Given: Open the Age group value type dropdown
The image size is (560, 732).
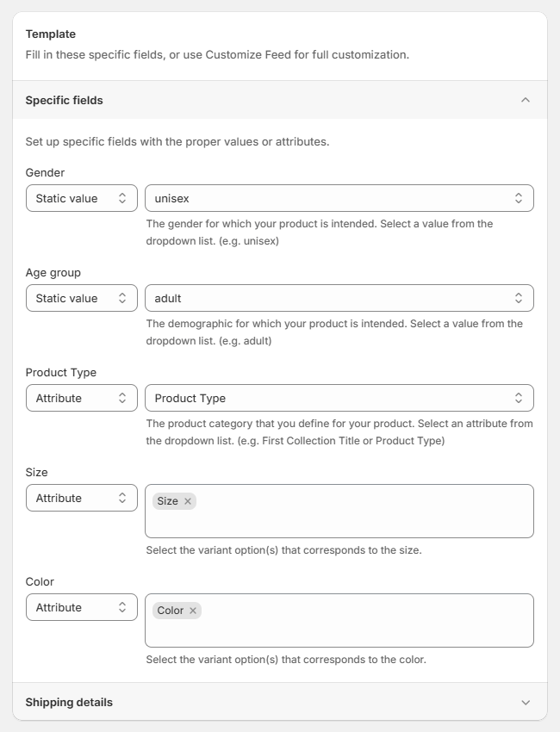Looking at the screenshot, I should pos(82,297).
